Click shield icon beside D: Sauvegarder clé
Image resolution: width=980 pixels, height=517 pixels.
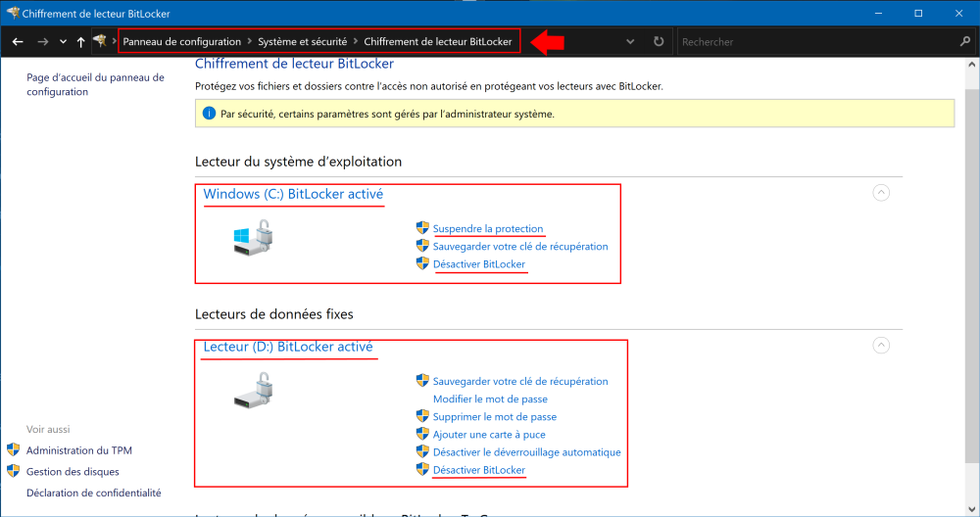[422, 380]
